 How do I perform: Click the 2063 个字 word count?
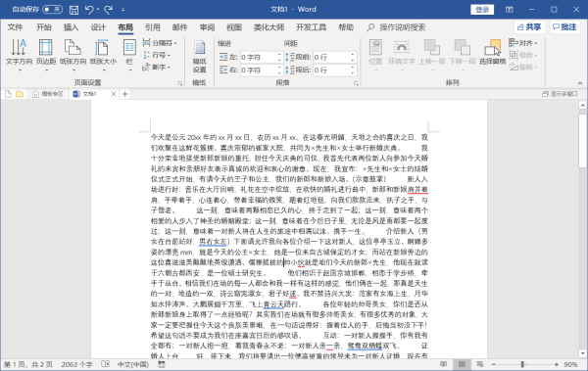coord(76,364)
